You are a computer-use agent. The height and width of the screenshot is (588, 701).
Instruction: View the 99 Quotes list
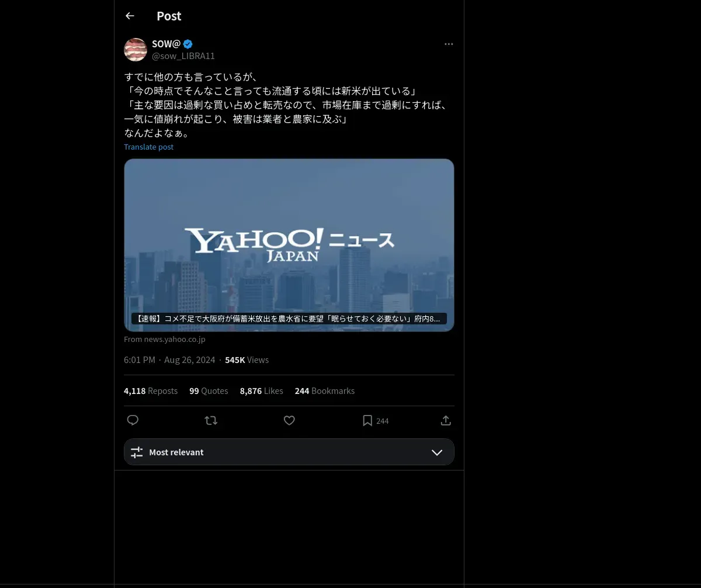point(209,391)
